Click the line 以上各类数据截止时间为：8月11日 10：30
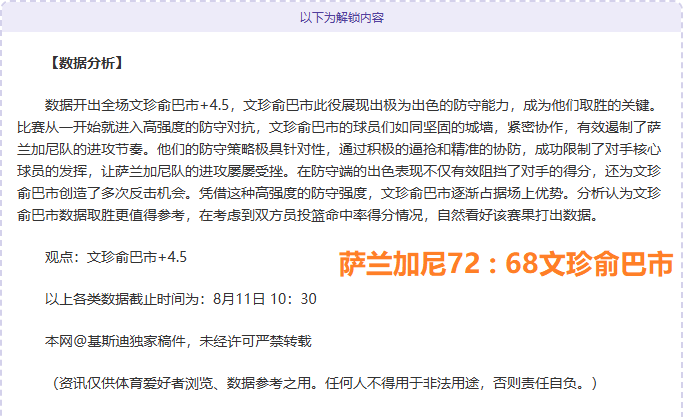The width and height of the screenshot is (684, 417). [x=181, y=299]
